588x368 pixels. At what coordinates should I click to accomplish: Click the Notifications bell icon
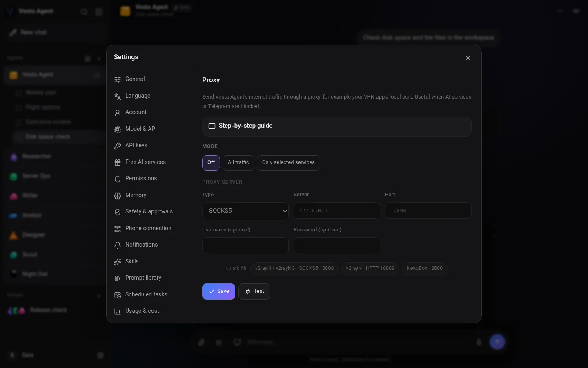[x=118, y=245]
